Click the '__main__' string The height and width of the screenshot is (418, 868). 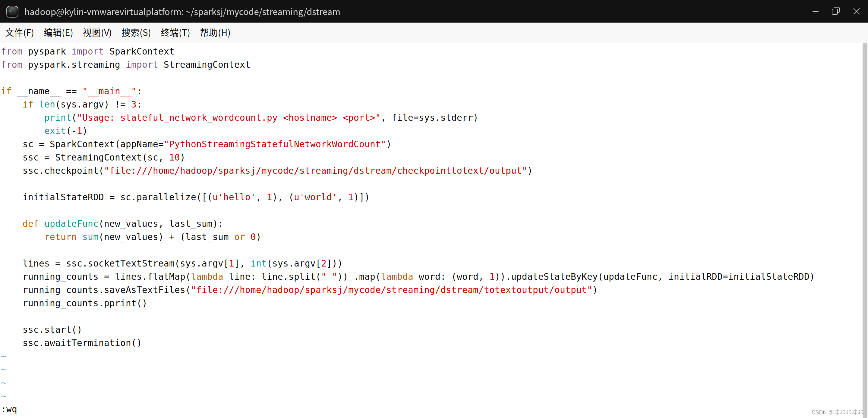coord(109,91)
